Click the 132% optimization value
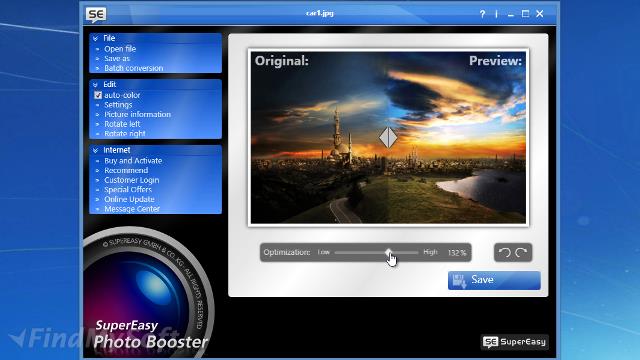640x360 pixels. (457, 253)
